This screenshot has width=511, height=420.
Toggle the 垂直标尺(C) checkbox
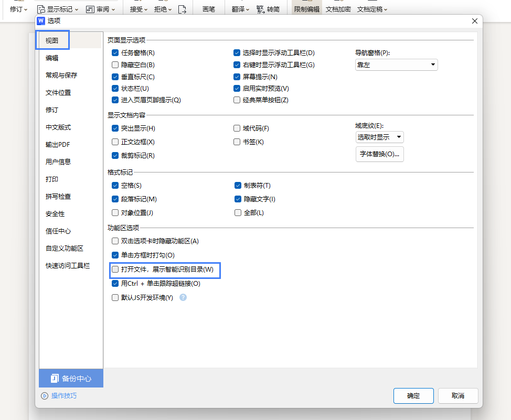[x=115, y=77]
